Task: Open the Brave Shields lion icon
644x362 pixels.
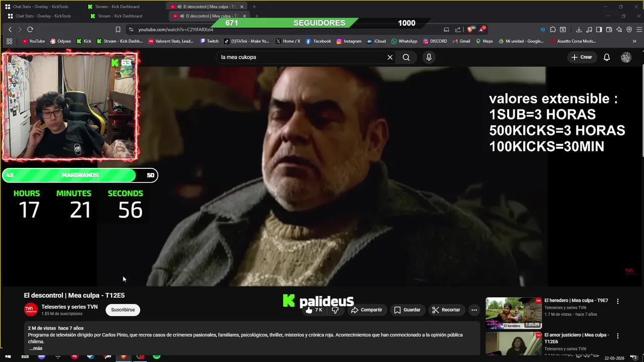Action: (x=471, y=30)
